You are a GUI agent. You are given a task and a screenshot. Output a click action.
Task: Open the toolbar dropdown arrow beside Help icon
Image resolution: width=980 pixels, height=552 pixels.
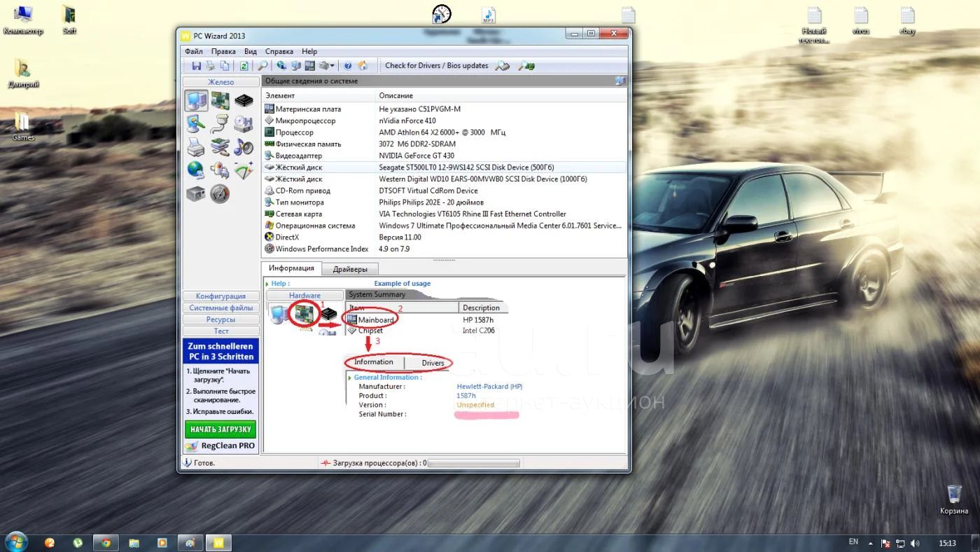pos(332,66)
